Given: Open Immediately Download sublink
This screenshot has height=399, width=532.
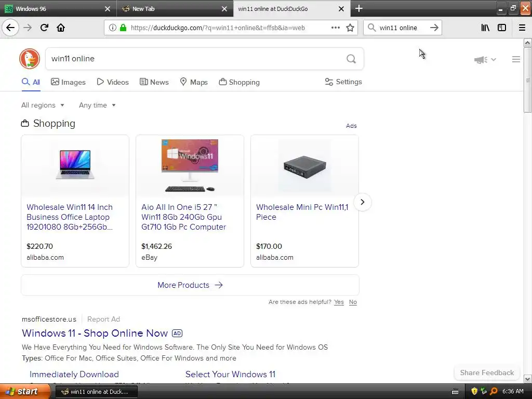Looking at the screenshot, I should point(74,374).
